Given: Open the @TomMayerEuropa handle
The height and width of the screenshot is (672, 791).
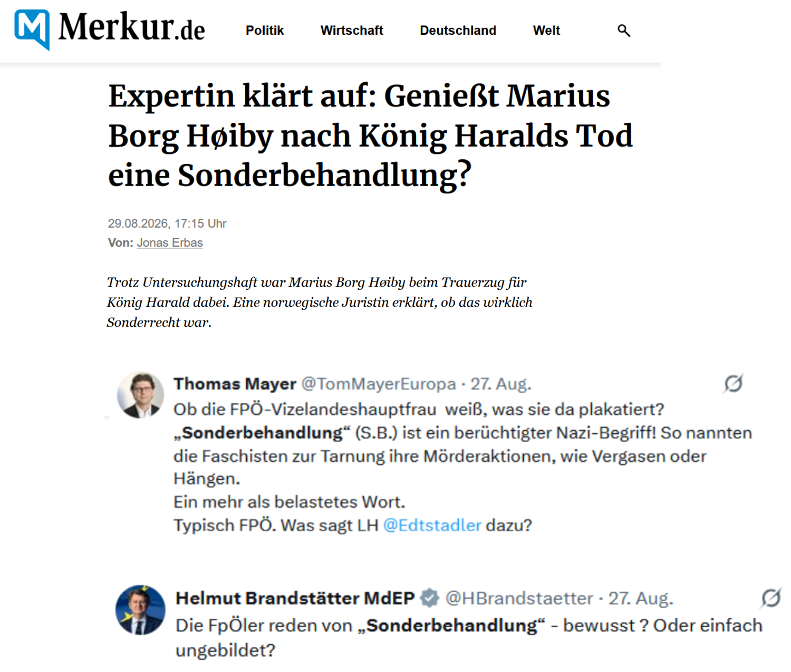Looking at the screenshot, I should pyautogui.click(x=378, y=384).
